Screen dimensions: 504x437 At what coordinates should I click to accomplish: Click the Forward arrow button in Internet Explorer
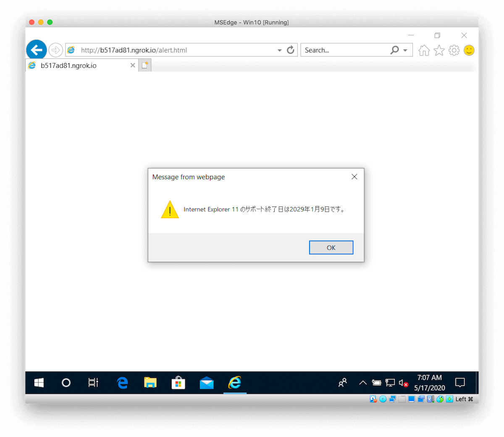pos(55,50)
